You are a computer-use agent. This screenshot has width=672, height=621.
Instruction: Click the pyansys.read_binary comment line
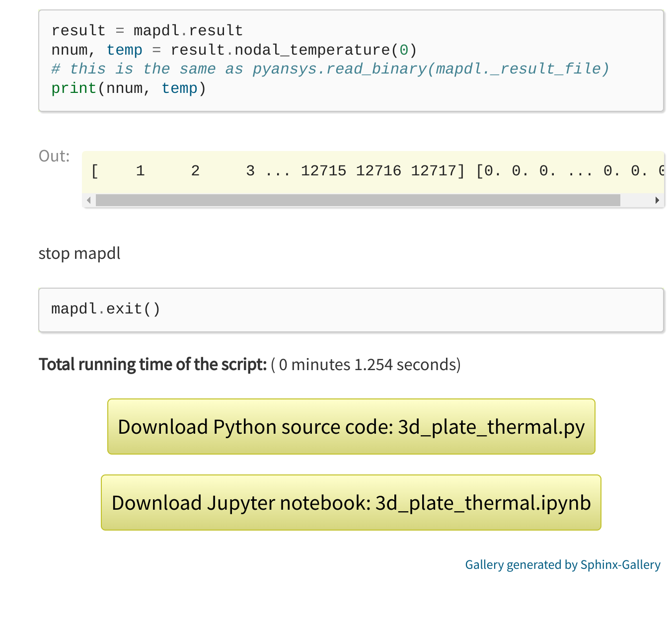tap(330, 69)
